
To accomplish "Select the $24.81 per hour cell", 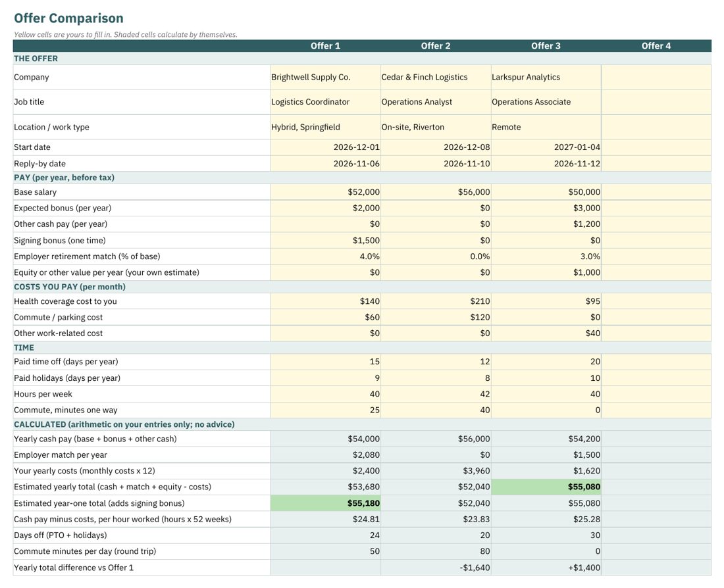I will (326, 519).
